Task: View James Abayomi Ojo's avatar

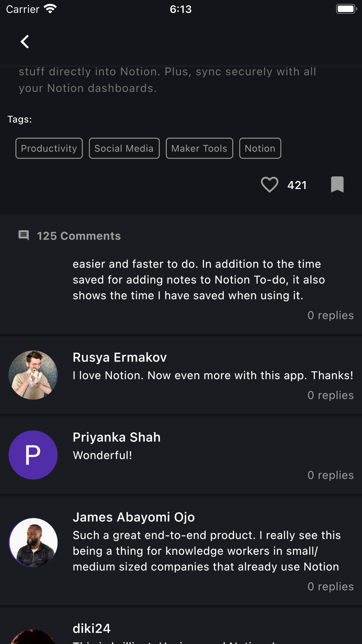Action: point(33,542)
